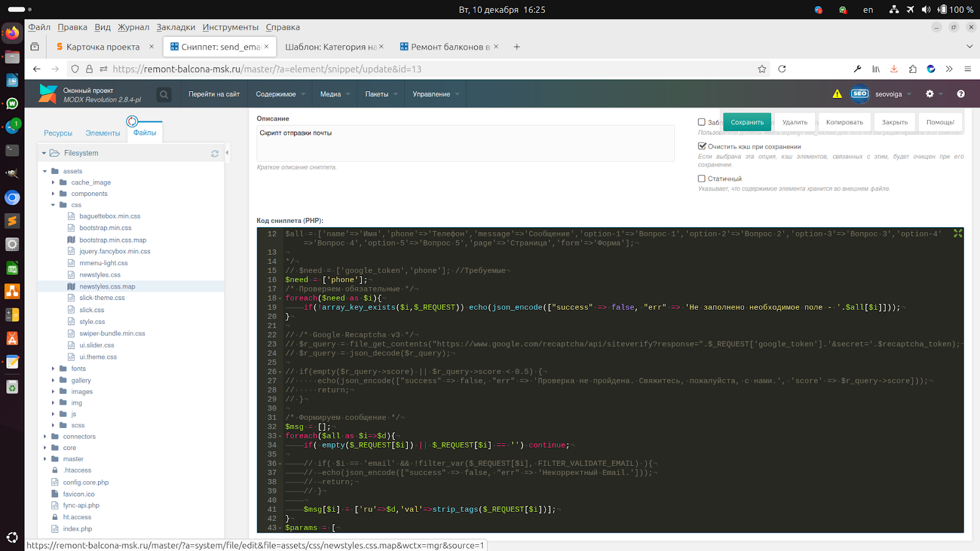The width and height of the screenshot is (980, 551).
Task: Click Перейти на сайт link
Action: pyautogui.click(x=214, y=94)
